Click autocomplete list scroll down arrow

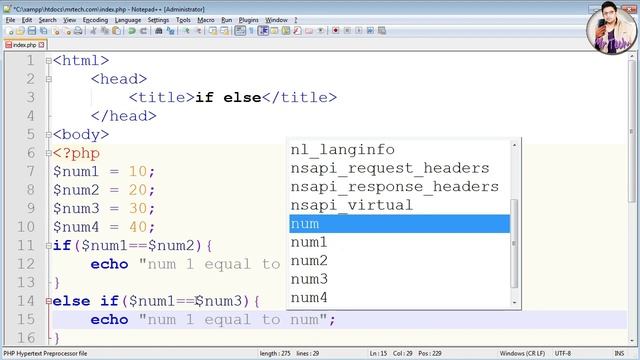(x=514, y=302)
